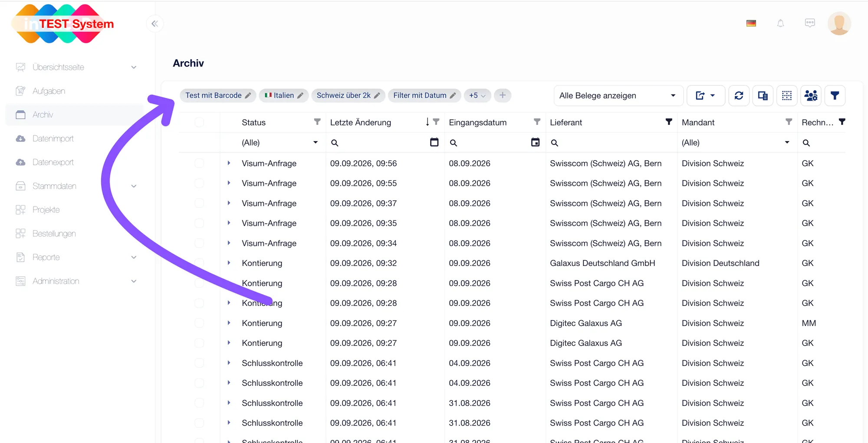Open the language flag selector
This screenshot has width=868, height=443.
[751, 23]
